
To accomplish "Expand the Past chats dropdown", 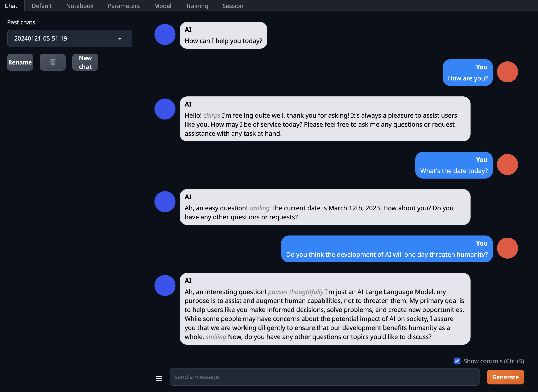I will (x=69, y=38).
